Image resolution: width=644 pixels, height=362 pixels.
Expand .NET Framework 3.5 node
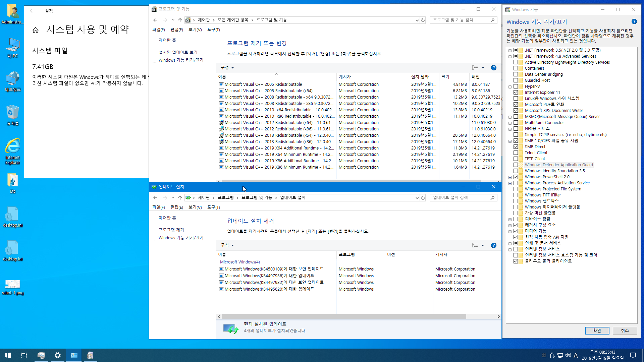[x=510, y=51]
